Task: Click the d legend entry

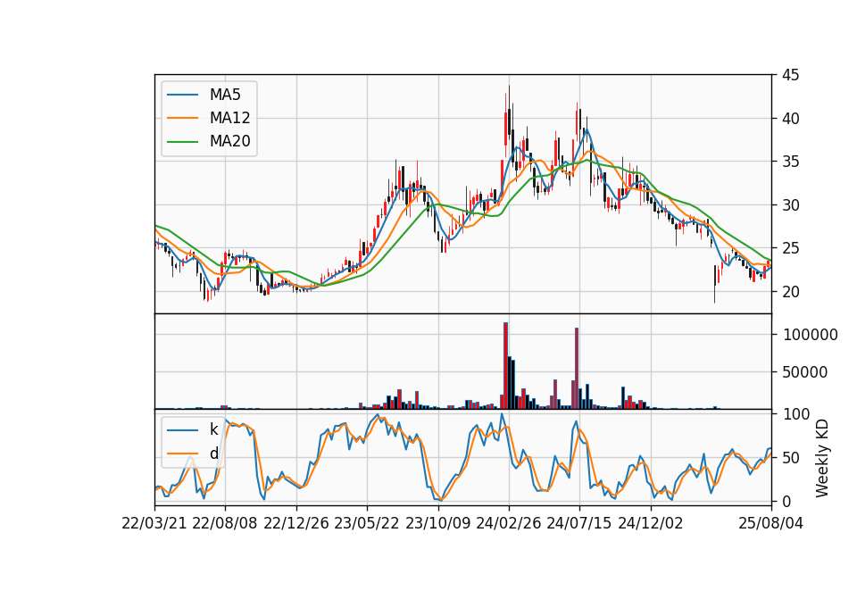Action: [x=193, y=454]
